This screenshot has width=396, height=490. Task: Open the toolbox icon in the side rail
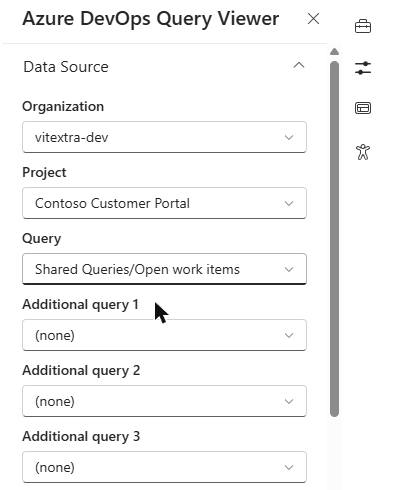363,26
